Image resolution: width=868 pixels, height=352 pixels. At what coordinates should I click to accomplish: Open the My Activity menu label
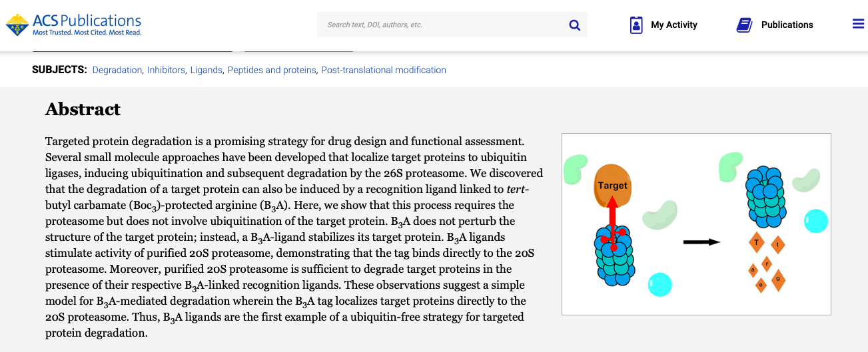point(673,25)
